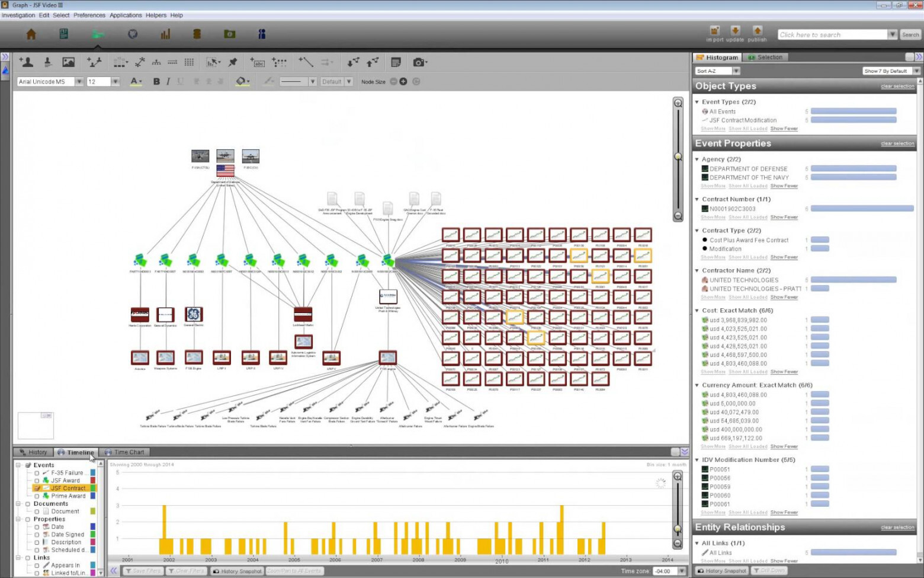Collapse the Event Types histogram section

(697, 102)
